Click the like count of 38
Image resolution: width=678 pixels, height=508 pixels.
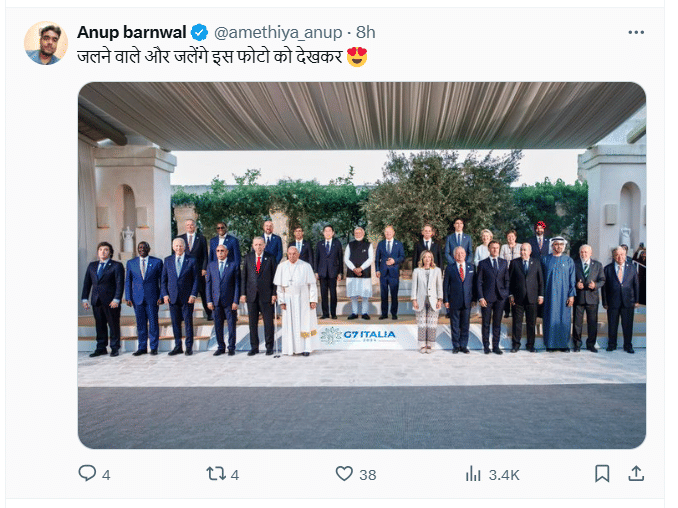pyautogui.click(x=367, y=475)
